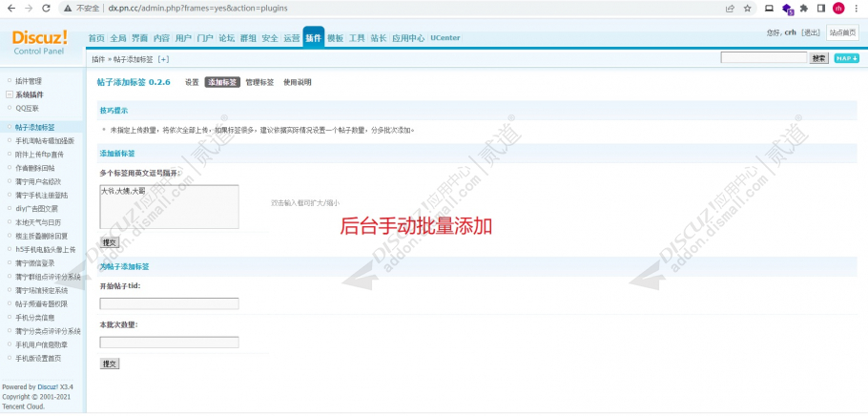868x416 pixels.
Task: Select the active 插件 top menu tab
Action: [x=313, y=37]
